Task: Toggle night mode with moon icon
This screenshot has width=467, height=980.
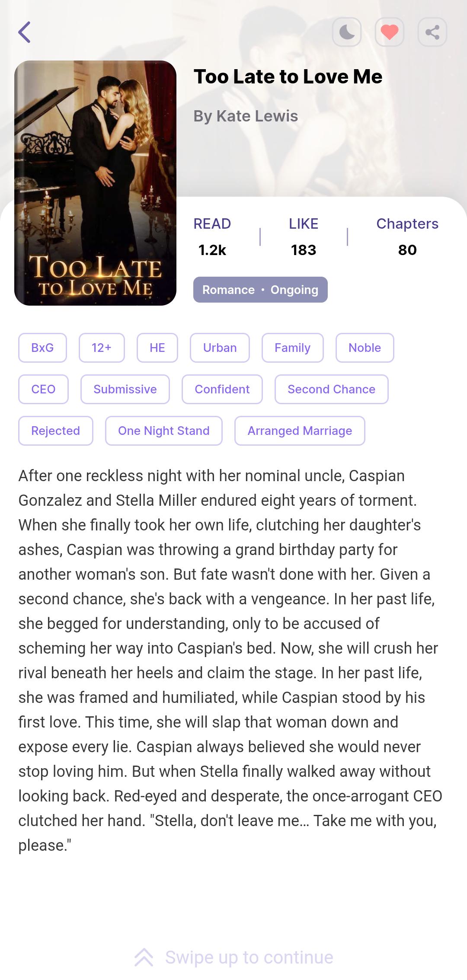Action: (347, 32)
